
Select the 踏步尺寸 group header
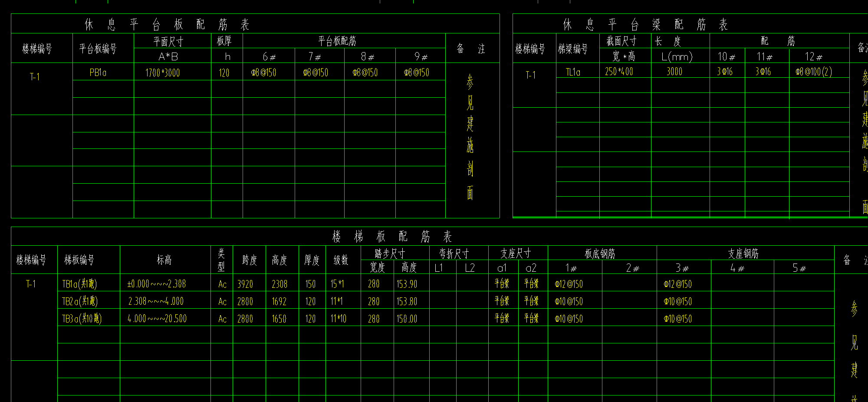pyautogui.click(x=390, y=253)
